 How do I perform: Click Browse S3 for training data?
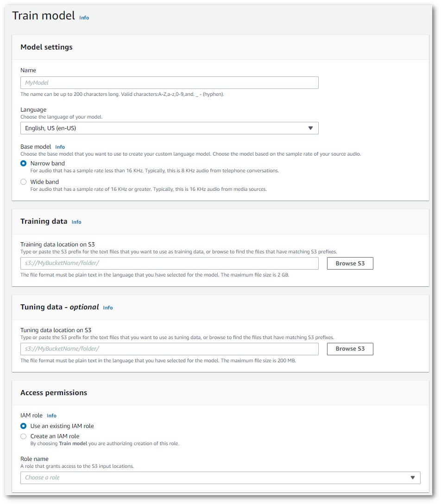pos(350,263)
